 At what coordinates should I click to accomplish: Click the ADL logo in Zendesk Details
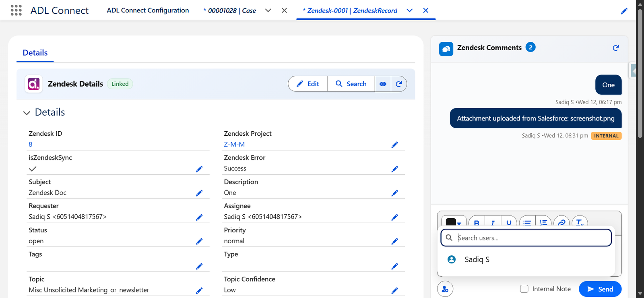(34, 84)
